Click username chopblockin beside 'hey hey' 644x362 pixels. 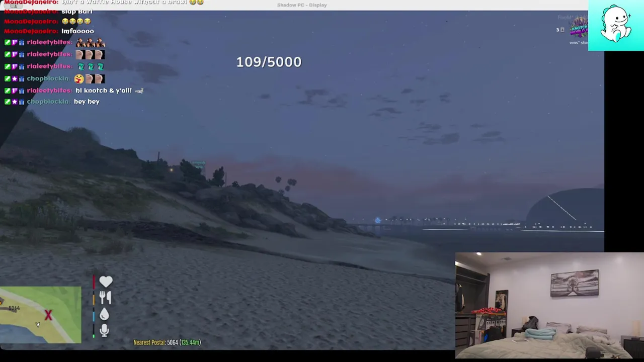click(x=48, y=102)
